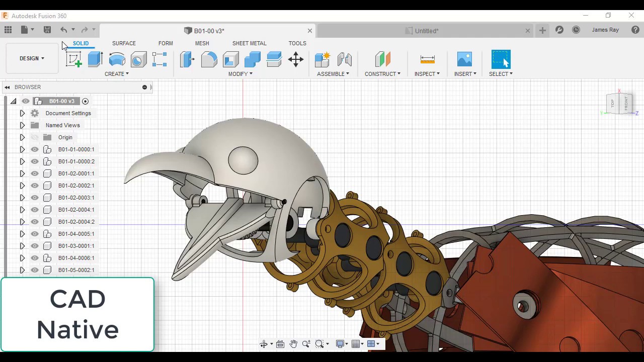Image resolution: width=644 pixels, height=362 pixels.
Task: Select the Offset Plane construct tool
Action: (x=382, y=59)
